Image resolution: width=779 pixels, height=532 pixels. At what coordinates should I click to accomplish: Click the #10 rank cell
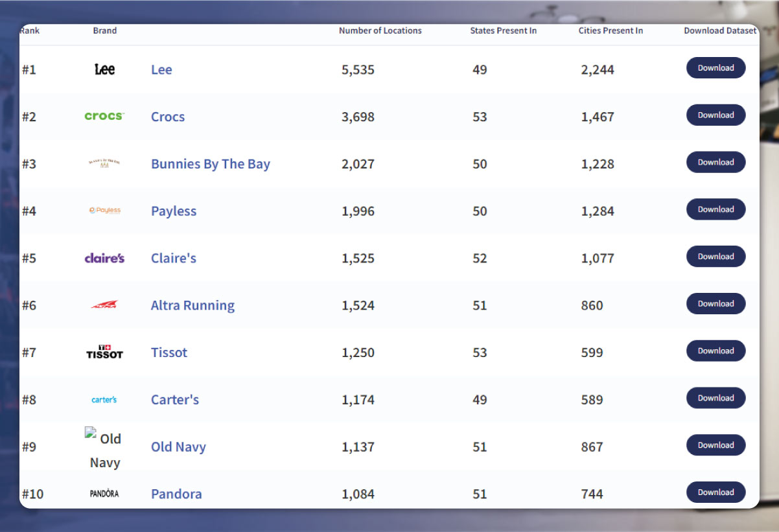click(x=32, y=494)
